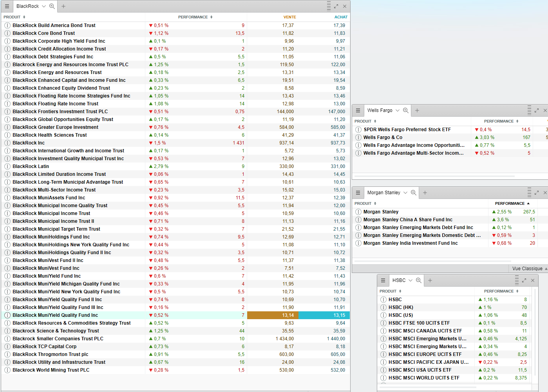Open the Vue Classique view selector
This screenshot has height=392, width=548.
[x=530, y=269]
